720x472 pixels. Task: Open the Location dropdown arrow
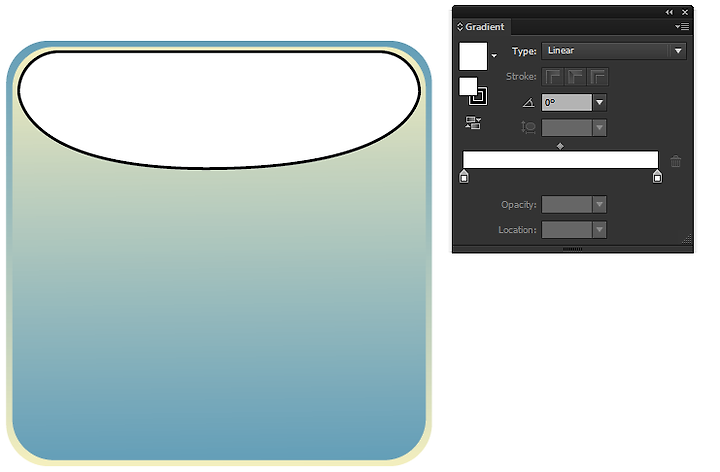599,230
